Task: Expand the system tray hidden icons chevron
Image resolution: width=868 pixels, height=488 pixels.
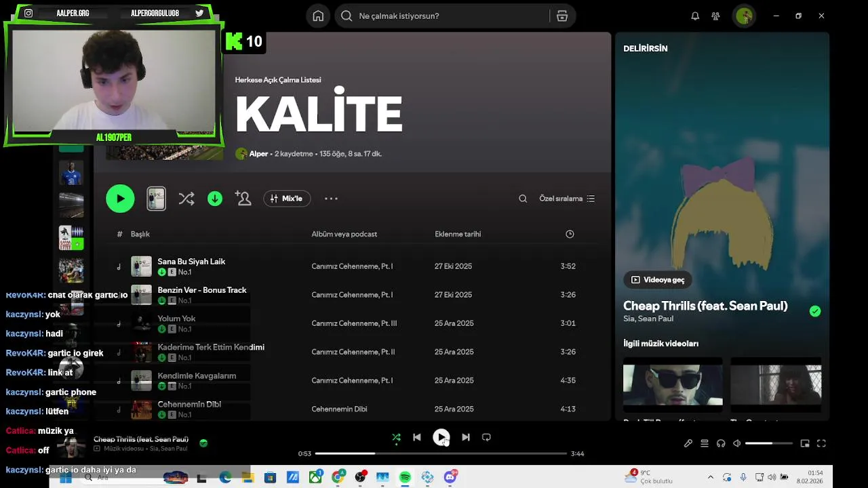Action: coord(711,477)
